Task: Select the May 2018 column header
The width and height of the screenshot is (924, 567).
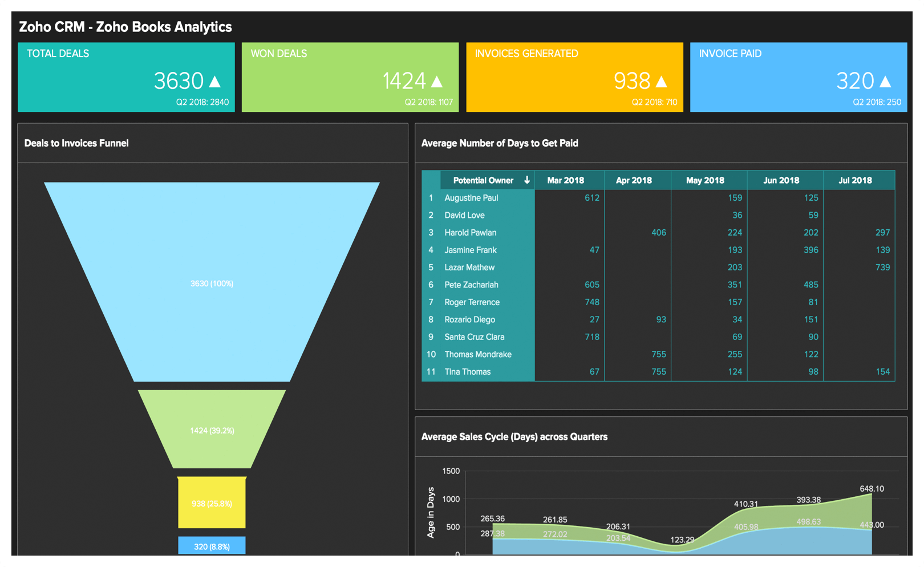Action: tap(705, 180)
